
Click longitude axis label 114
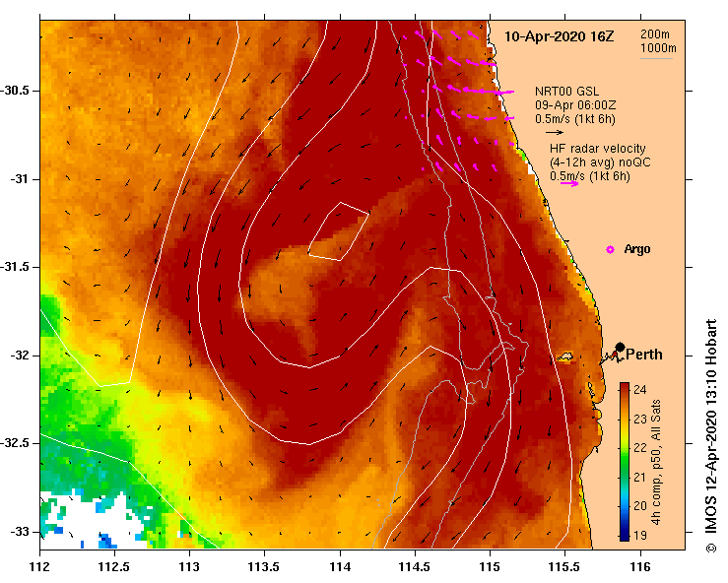coord(340,567)
